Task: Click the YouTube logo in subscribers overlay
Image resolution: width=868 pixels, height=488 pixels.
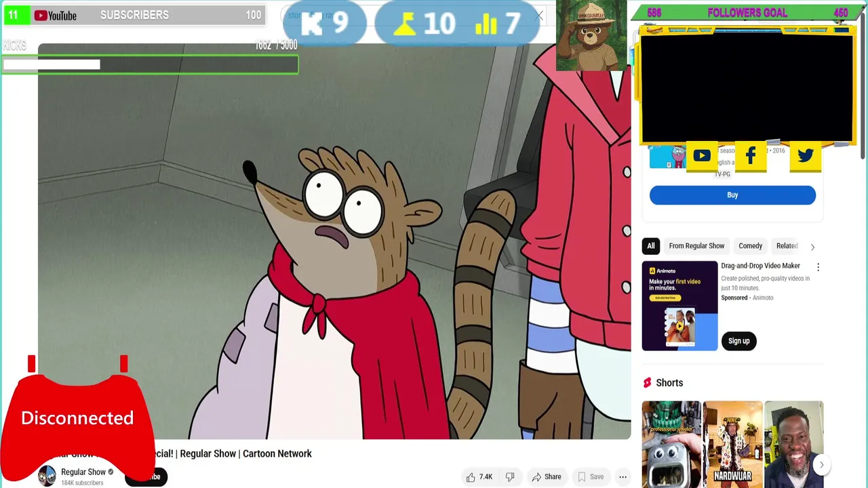Action: [x=55, y=15]
